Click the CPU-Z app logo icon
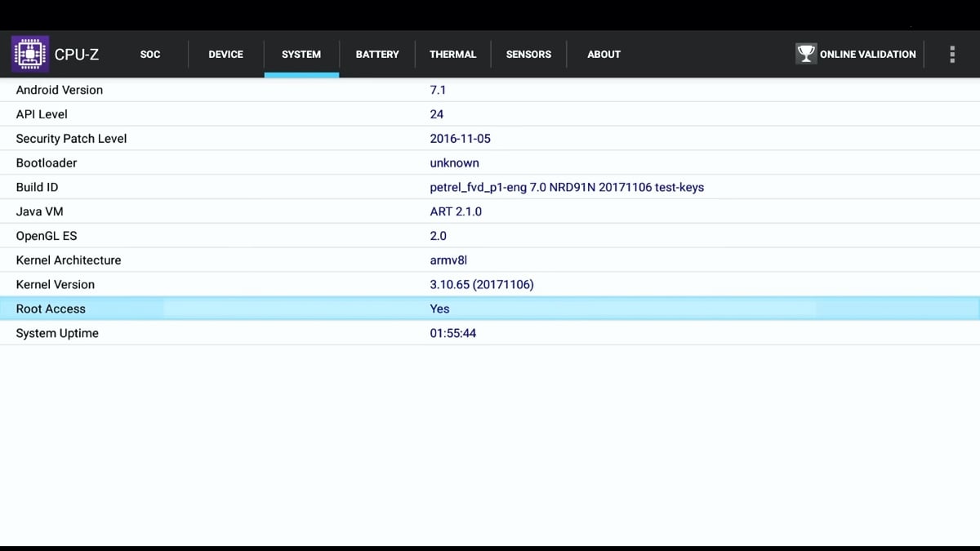 pyautogui.click(x=29, y=54)
